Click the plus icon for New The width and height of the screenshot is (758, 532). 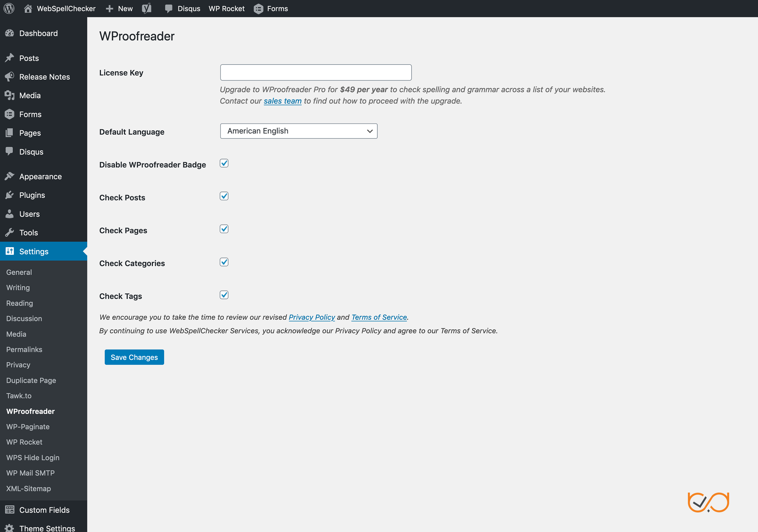click(109, 9)
